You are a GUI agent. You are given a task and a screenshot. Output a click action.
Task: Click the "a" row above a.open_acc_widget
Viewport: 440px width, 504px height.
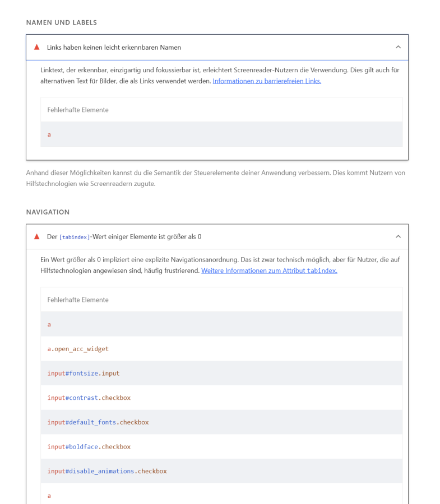[x=49, y=324]
